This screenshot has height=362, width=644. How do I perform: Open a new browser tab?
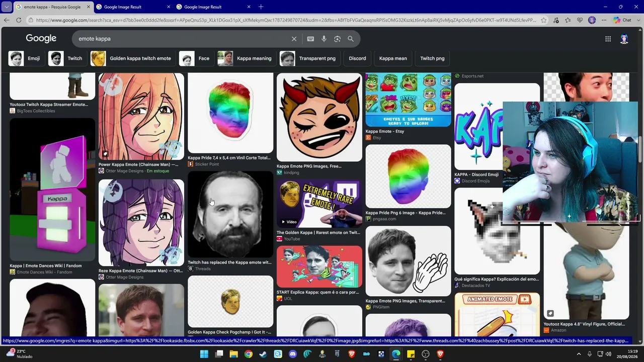(261, 7)
